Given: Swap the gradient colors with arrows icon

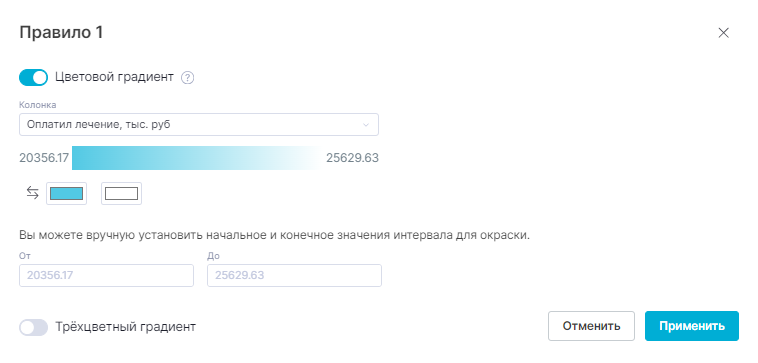Looking at the screenshot, I should point(32,193).
